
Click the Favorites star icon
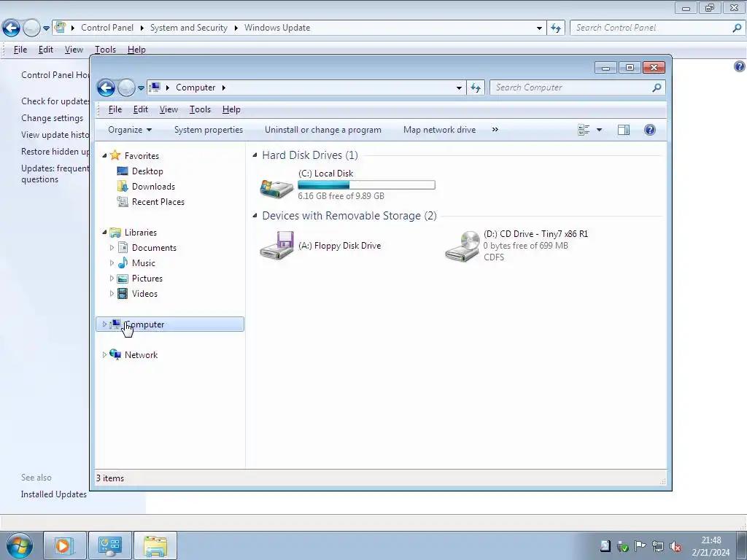(x=115, y=155)
